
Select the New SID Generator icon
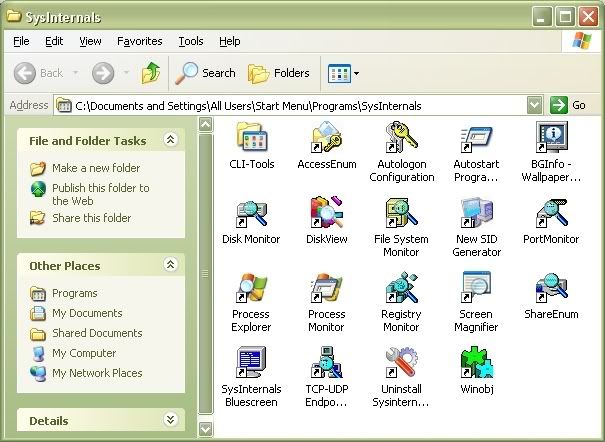point(477,212)
